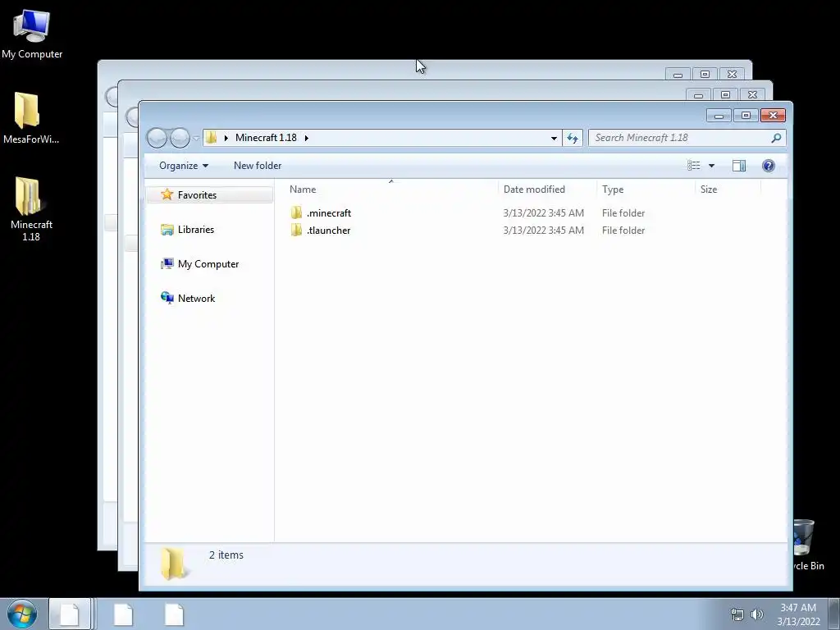The width and height of the screenshot is (840, 630).
Task: Select the Recycle Bin desktop icon
Action: [x=807, y=545]
